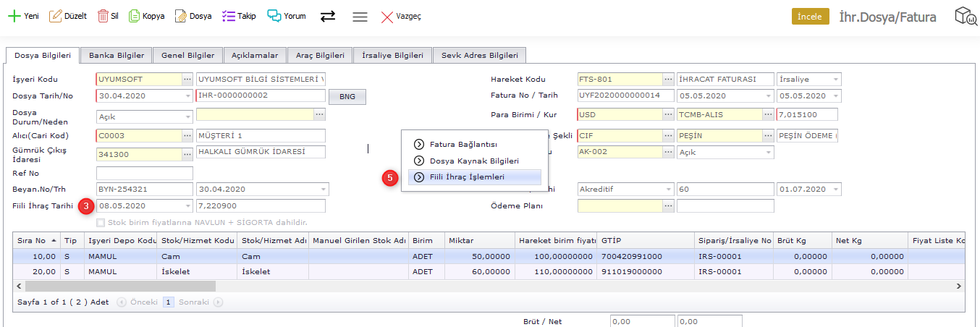Open the Takip checklist icon

pyautogui.click(x=229, y=16)
